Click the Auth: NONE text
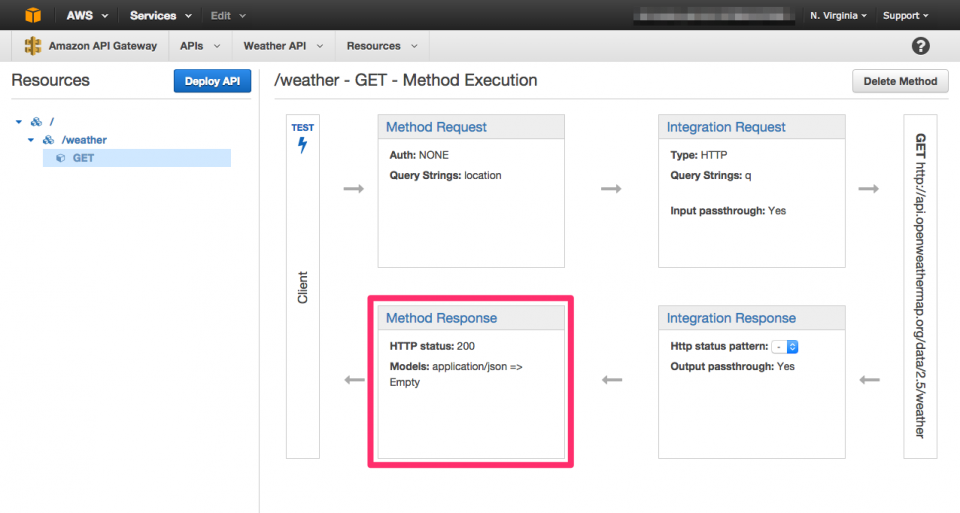Viewport: 960px width, 513px height. [419, 155]
